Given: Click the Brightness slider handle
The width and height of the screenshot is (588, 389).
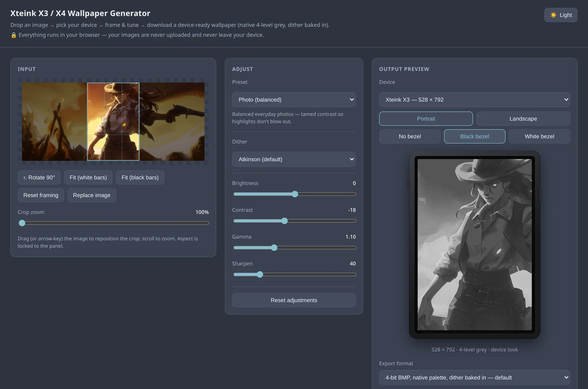Looking at the screenshot, I should 295,194.
